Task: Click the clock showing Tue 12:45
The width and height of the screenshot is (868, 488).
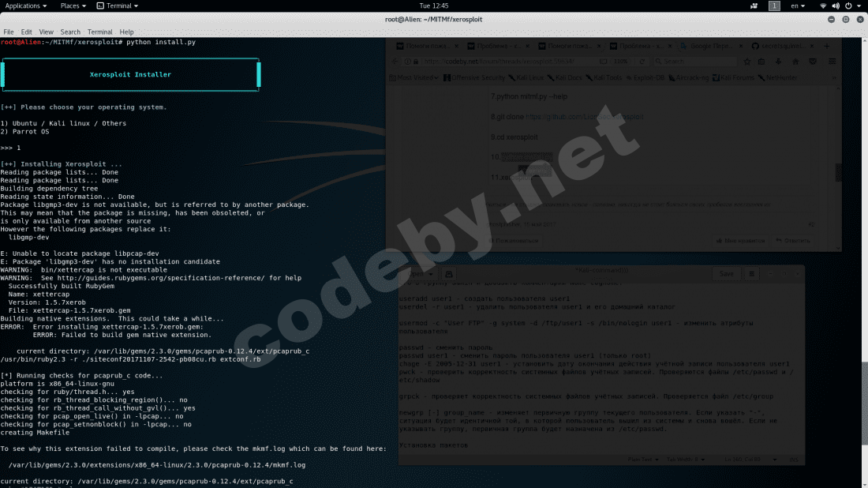Action: pos(434,6)
